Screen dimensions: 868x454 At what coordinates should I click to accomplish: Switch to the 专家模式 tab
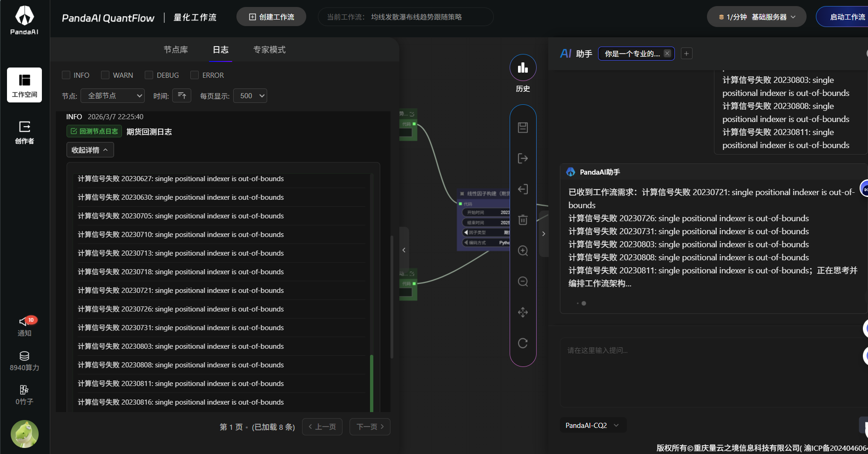tap(269, 49)
